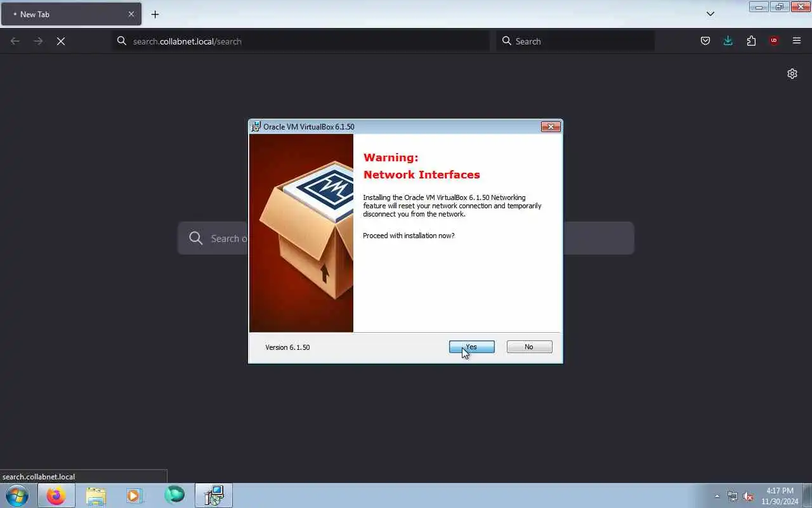Viewport: 812px width, 508px height.
Task: Open the Firefox hamburger menu
Action: tap(797, 41)
